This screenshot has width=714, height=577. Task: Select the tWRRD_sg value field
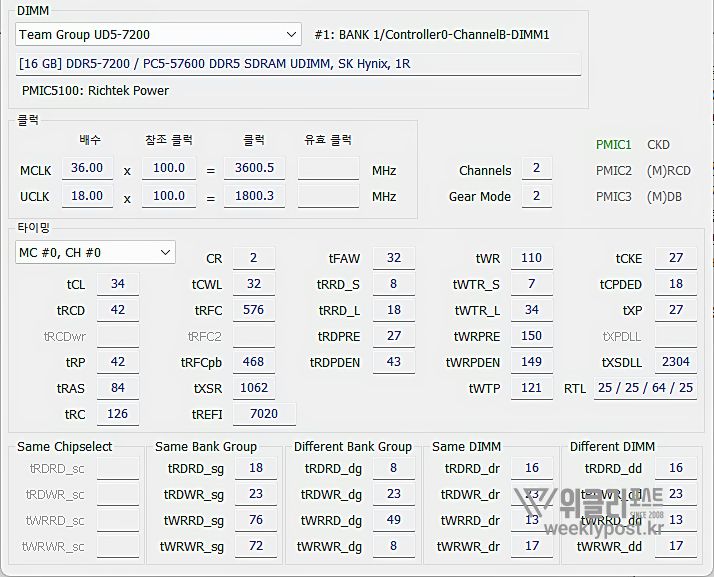point(256,520)
